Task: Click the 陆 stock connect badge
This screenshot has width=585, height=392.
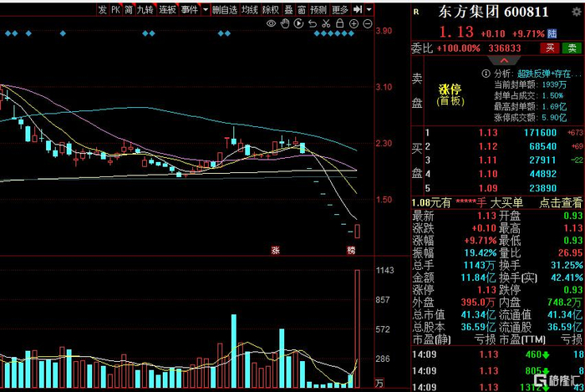Action: [x=552, y=33]
